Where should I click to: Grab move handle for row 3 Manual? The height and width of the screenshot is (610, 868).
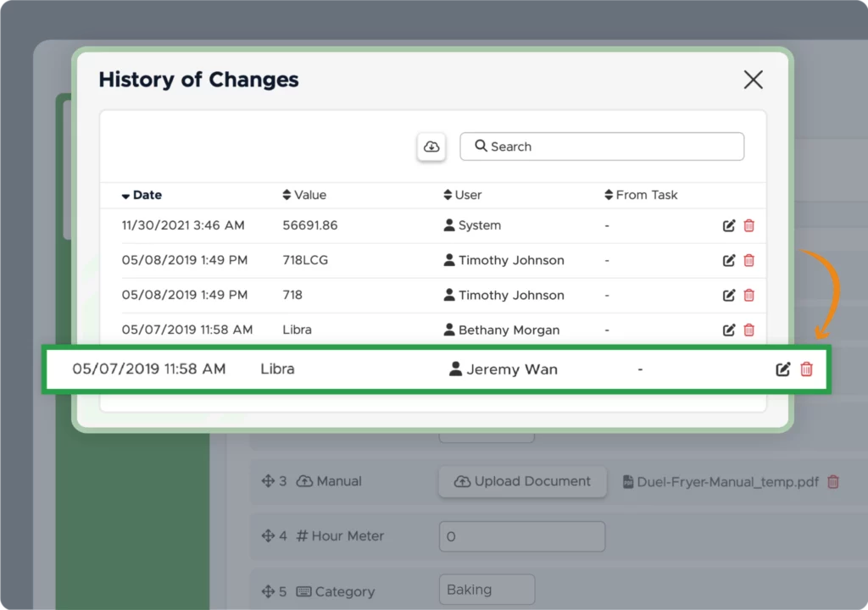point(268,481)
